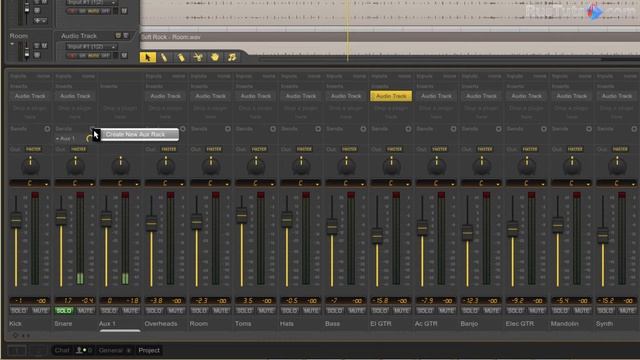Open Overheads channel sends add button

182,129
